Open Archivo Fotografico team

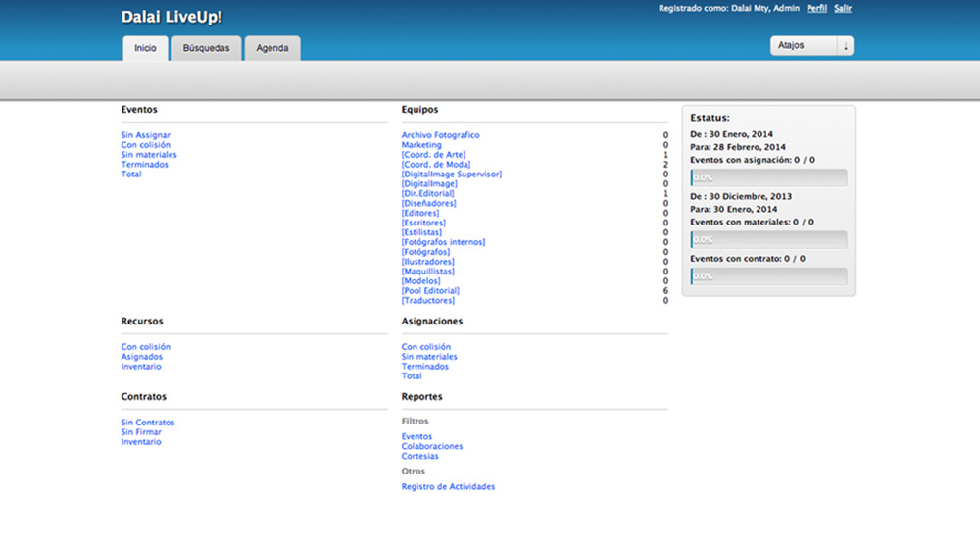[440, 135]
